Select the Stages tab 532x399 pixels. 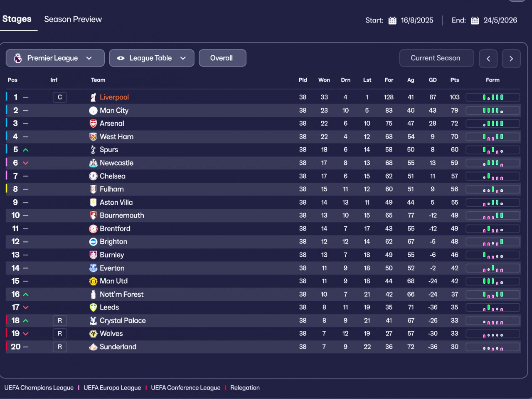click(17, 19)
